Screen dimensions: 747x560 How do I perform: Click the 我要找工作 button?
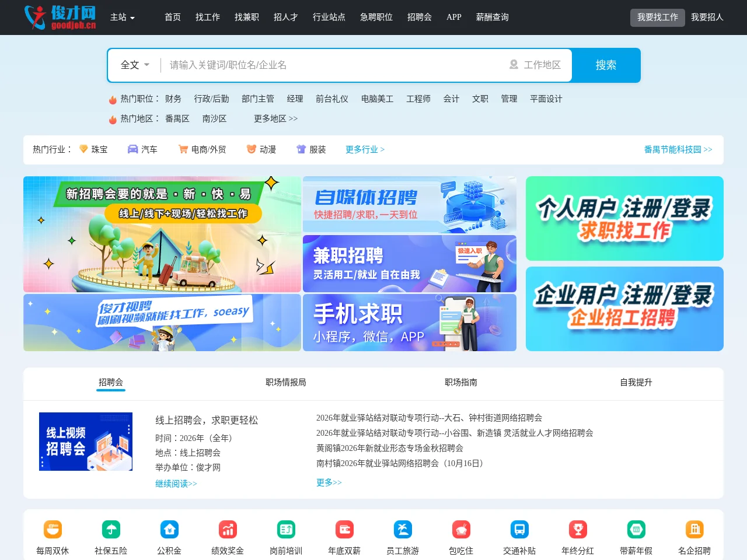click(658, 17)
